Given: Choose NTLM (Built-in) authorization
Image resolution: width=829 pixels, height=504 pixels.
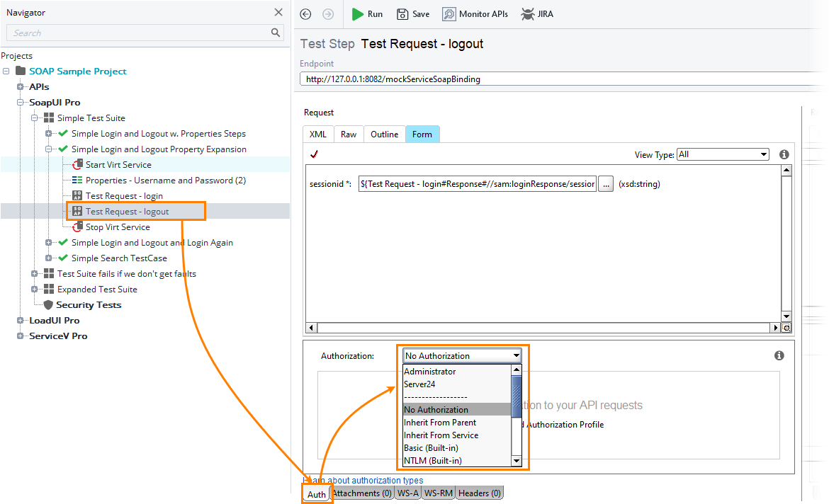Looking at the screenshot, I should coord(457,460).
